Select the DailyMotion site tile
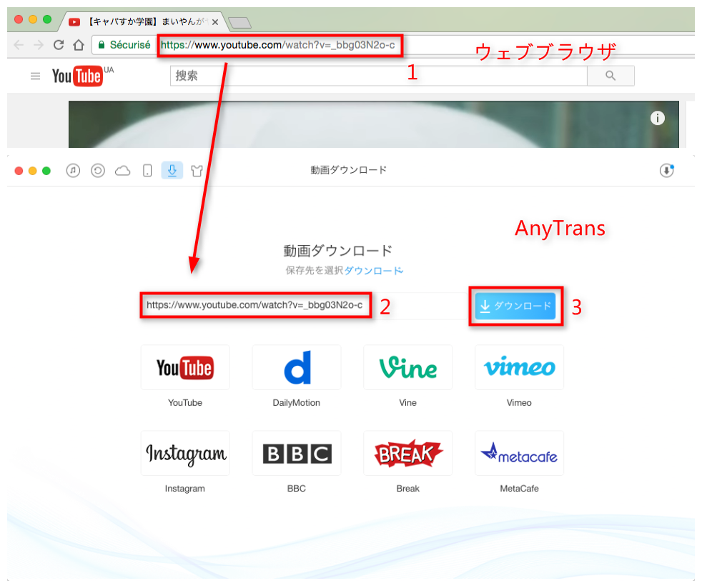This screenshot has height=588, width=702. [x=297, y=367]
